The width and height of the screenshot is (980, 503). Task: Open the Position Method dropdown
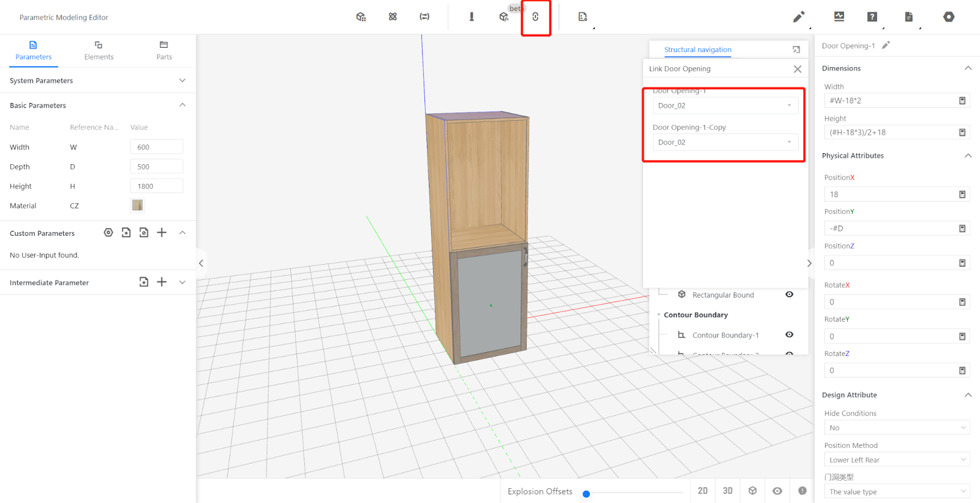[896, 460]
